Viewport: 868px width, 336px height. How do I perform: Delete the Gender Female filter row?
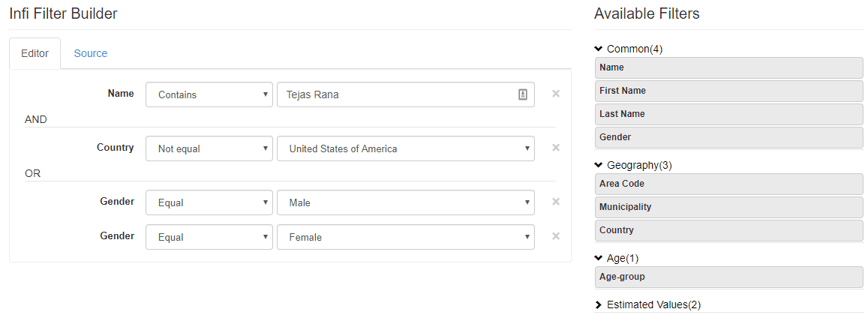click(556, 236)
